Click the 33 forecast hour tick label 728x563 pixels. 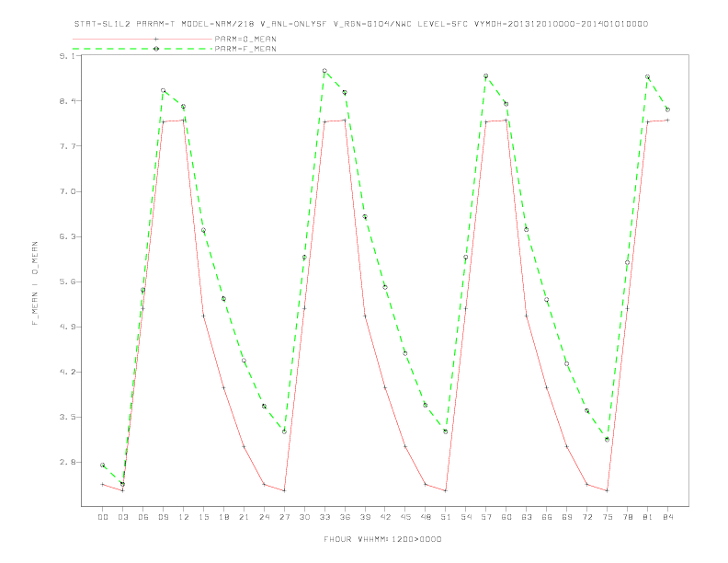tap(324, 517)
